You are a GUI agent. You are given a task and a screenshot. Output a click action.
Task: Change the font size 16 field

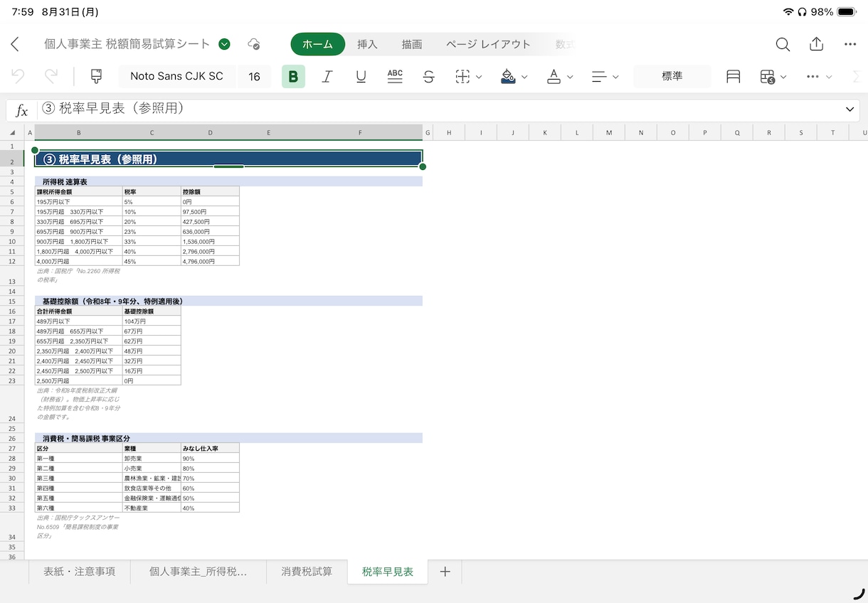click(254, 76)
